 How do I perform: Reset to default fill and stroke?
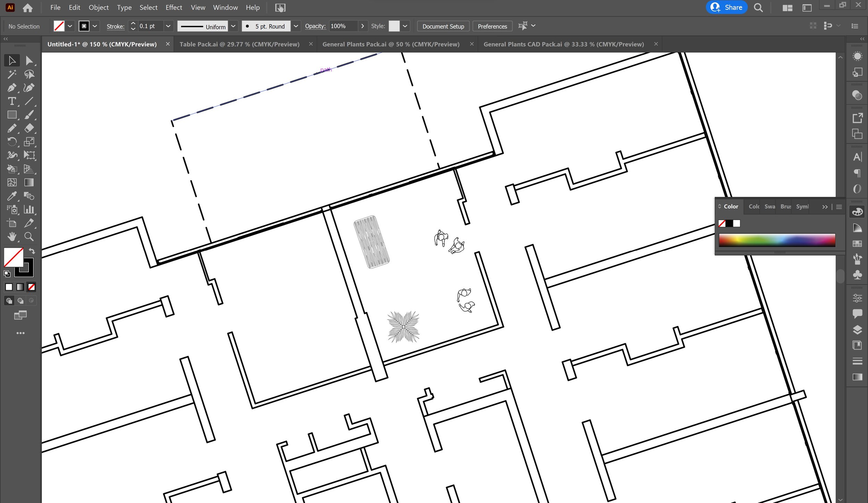pyautogui.click(x=7, y=274)
